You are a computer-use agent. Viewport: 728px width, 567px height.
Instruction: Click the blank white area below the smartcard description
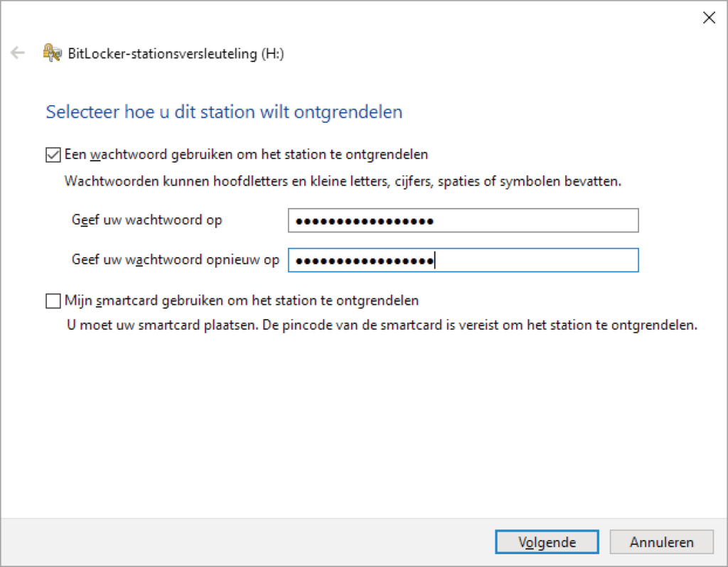(x=355, y=426)
